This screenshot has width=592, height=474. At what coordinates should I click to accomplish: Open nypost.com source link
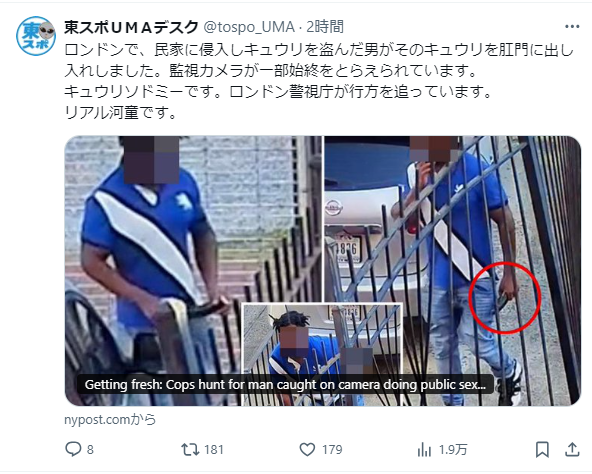110,420
